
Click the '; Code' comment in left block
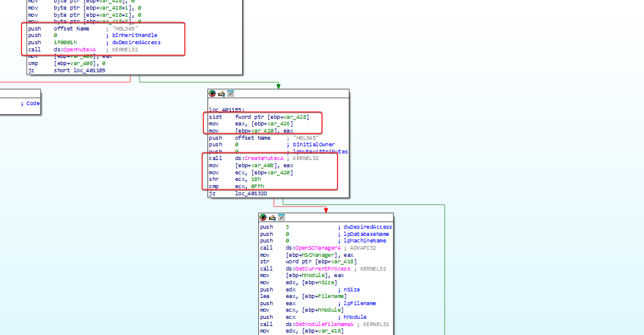coord(30,103)
